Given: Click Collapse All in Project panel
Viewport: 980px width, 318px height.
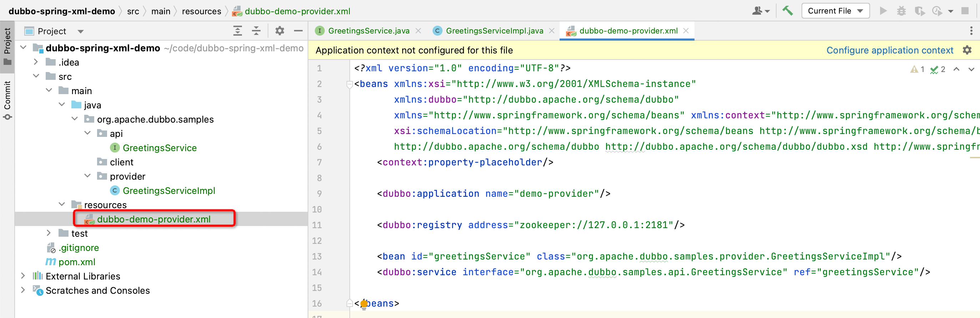Looking at the screenshot, I should coord(256,31).
